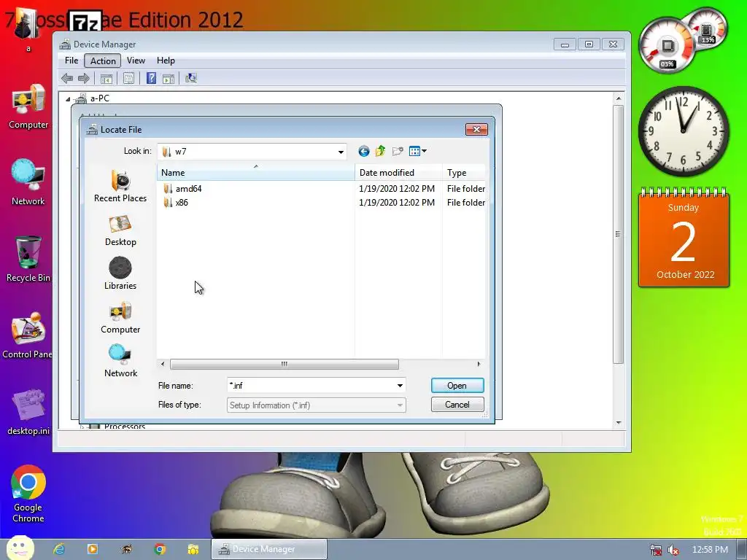Open the View menu in Device Manager
The width and height of the screenshot is (747, 560).
(x=136, y=61)
